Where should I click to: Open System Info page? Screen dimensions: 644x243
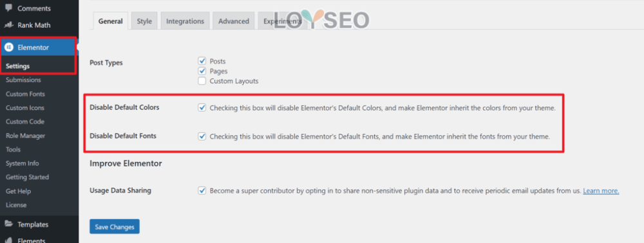click(23, 163)
